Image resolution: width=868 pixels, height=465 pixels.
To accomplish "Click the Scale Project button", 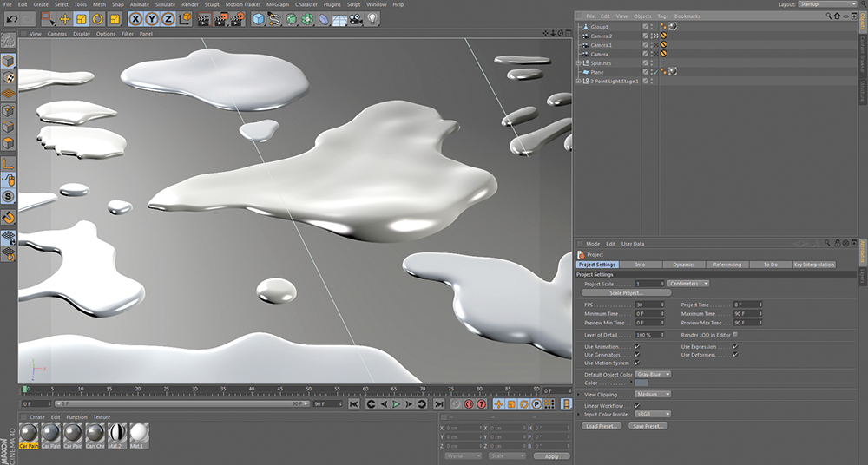I will [x=626, y=293].
